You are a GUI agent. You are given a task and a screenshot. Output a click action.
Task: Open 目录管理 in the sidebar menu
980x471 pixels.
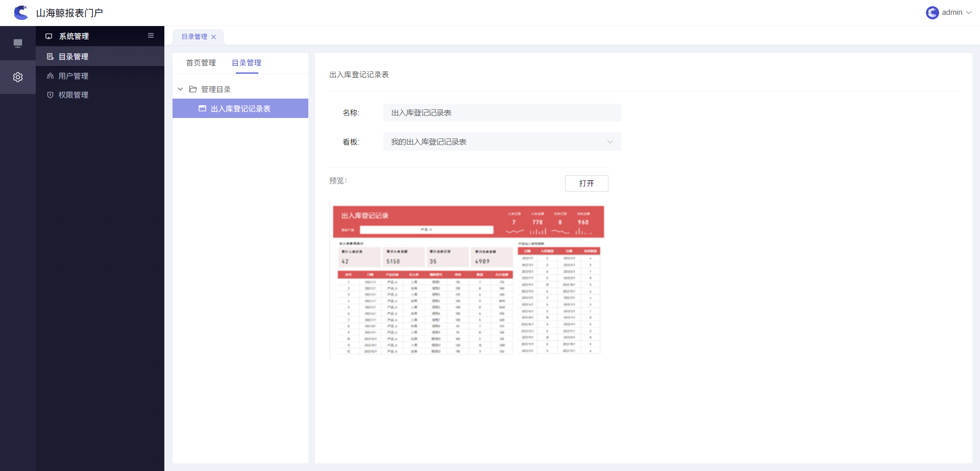coord(100,56)
